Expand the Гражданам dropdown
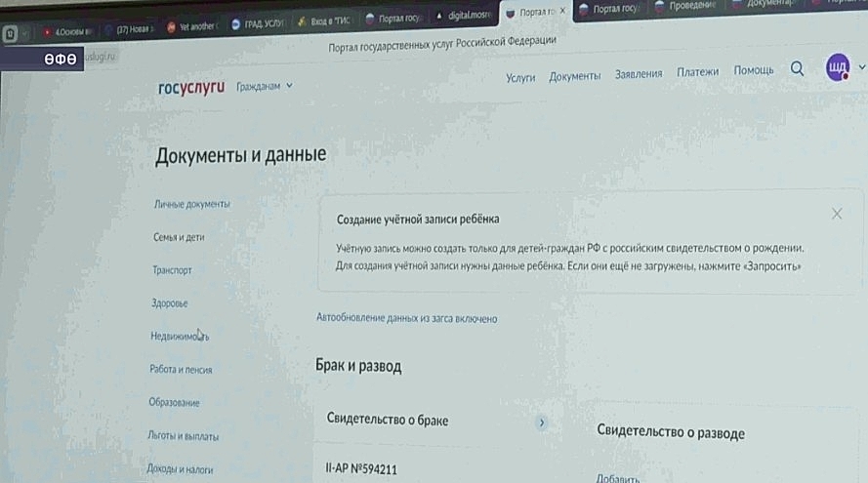This screenshot has height=483, width=868. pos(264,86)
